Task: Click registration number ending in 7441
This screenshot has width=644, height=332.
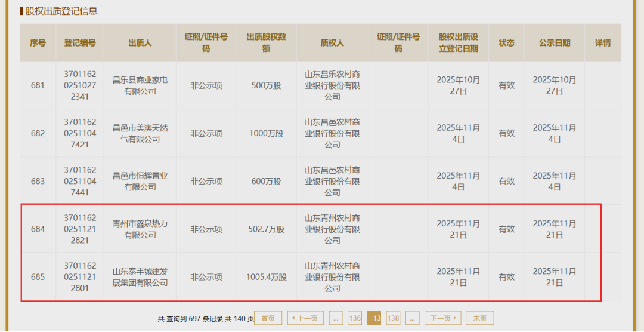Action: [x=80, y=181]
